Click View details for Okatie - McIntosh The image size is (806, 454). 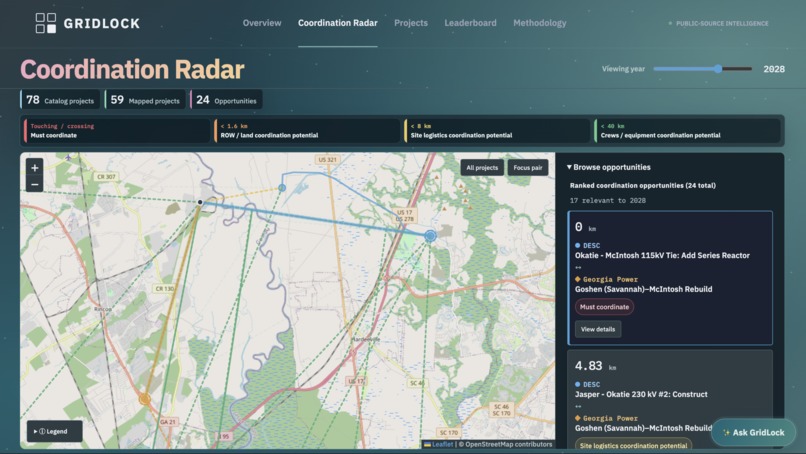click(598, 329)
